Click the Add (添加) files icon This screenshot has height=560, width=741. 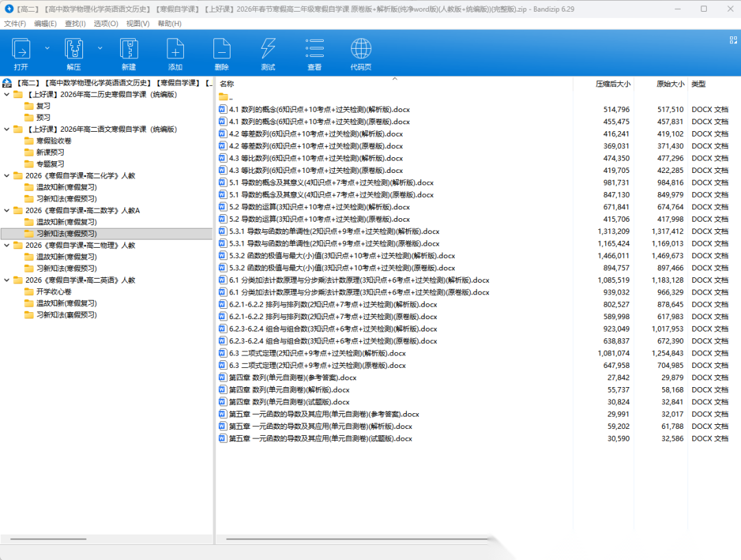pos(176,49)
